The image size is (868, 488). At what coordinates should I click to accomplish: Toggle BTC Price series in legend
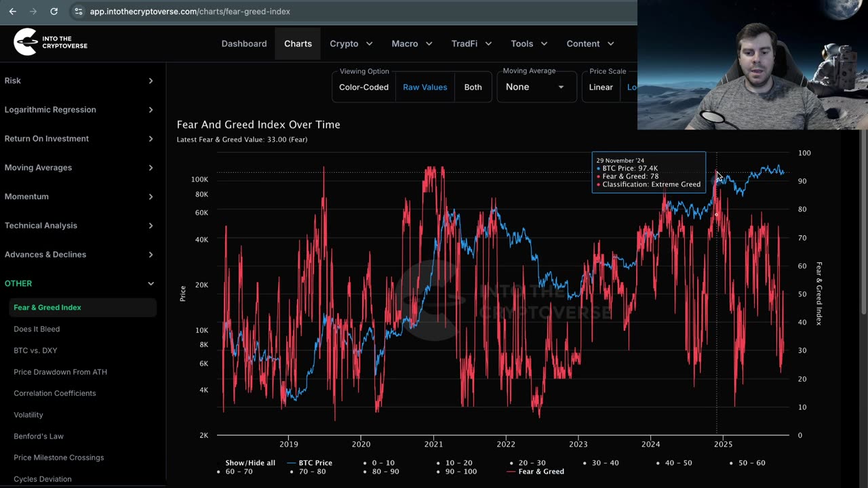(309, 463)
